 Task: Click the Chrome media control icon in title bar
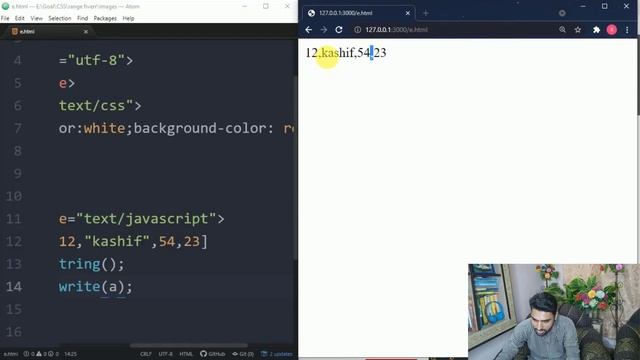pos(562,13)
